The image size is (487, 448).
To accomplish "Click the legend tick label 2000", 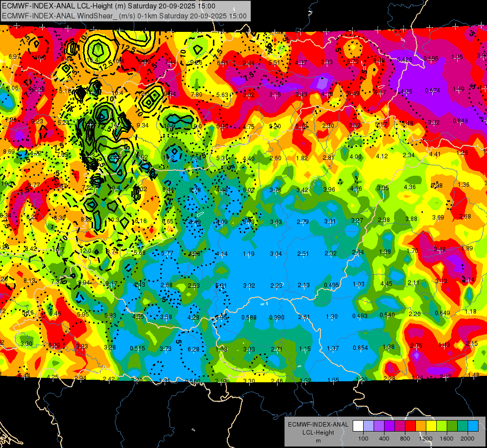I will point(468,439).
